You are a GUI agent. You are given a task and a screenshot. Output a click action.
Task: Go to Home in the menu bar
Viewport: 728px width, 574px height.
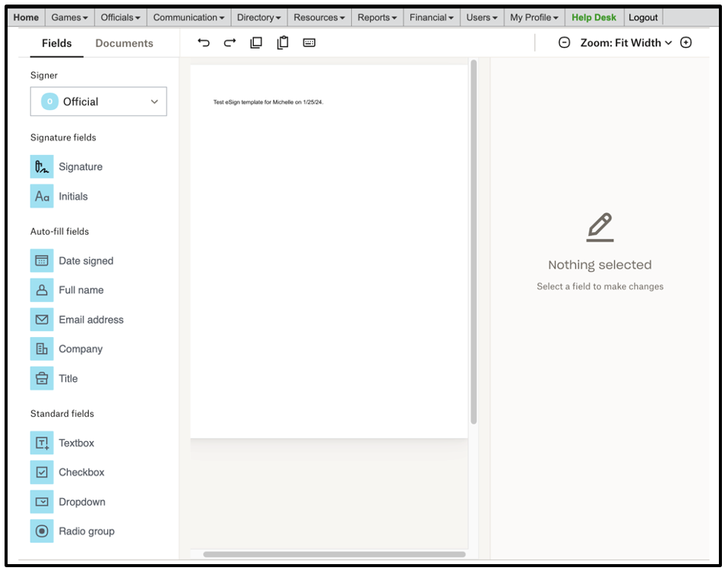tap(26, 17)
